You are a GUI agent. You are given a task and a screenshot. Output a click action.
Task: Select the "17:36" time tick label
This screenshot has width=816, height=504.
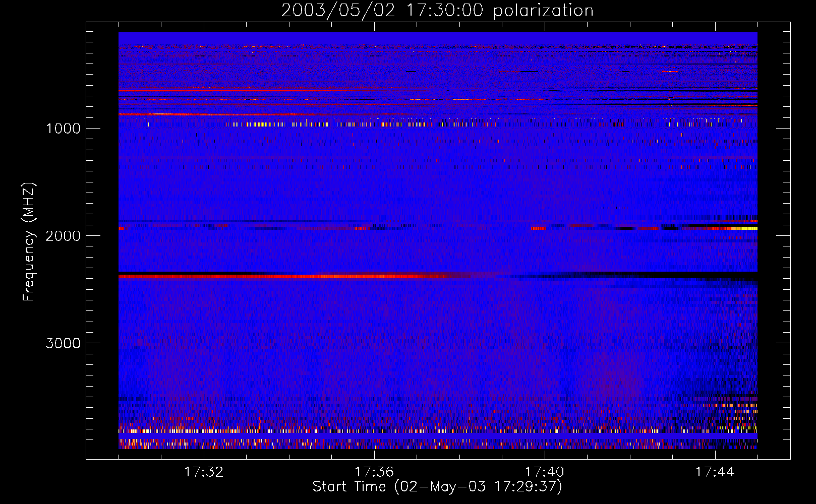tap(374, 472)
